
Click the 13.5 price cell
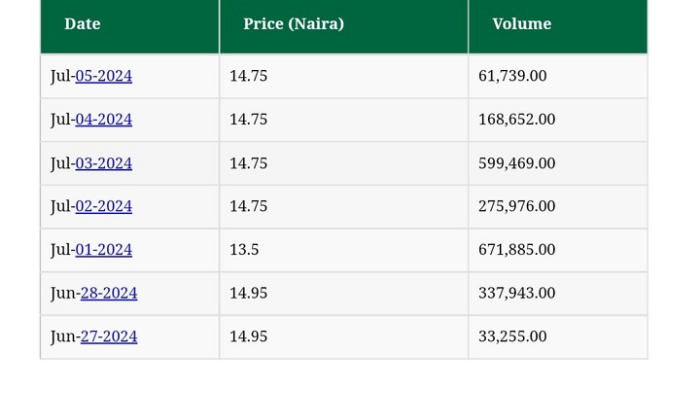point(244,250)
